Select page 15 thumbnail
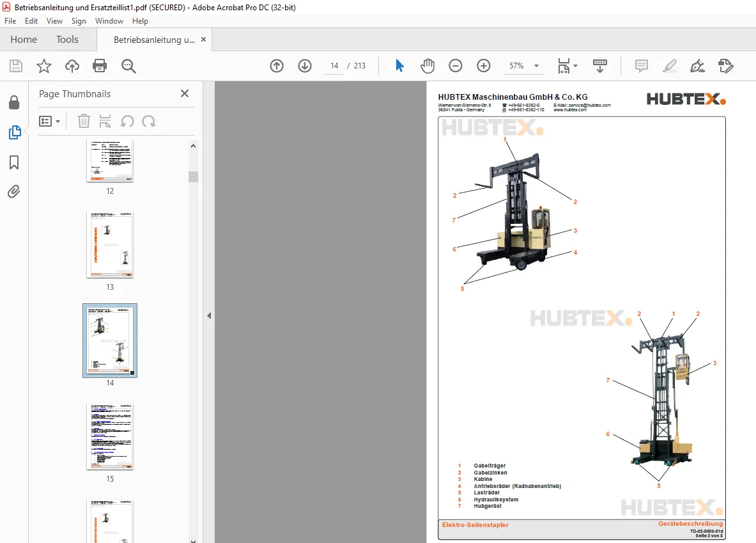756x543 pixels. coord(110,436)
